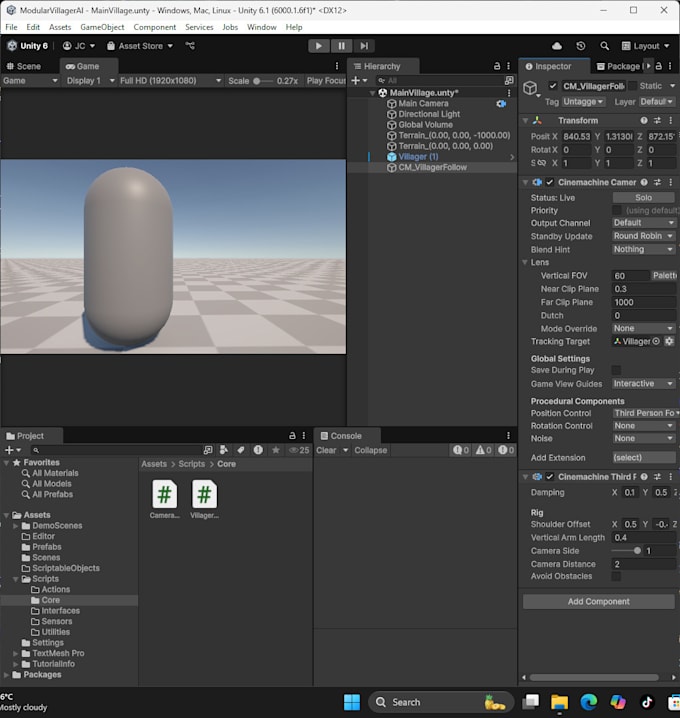Toggle the Save During Play checkbox
The image size is (680, 718).
click(616, 370)
